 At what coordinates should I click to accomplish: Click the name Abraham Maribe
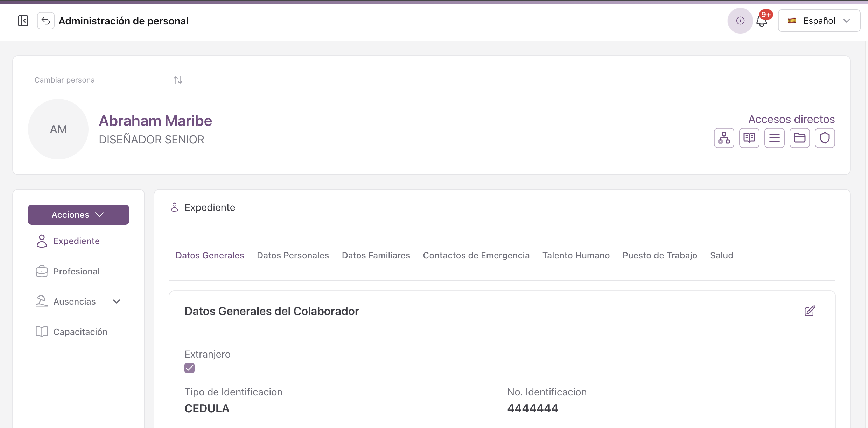tap(155, 121)
